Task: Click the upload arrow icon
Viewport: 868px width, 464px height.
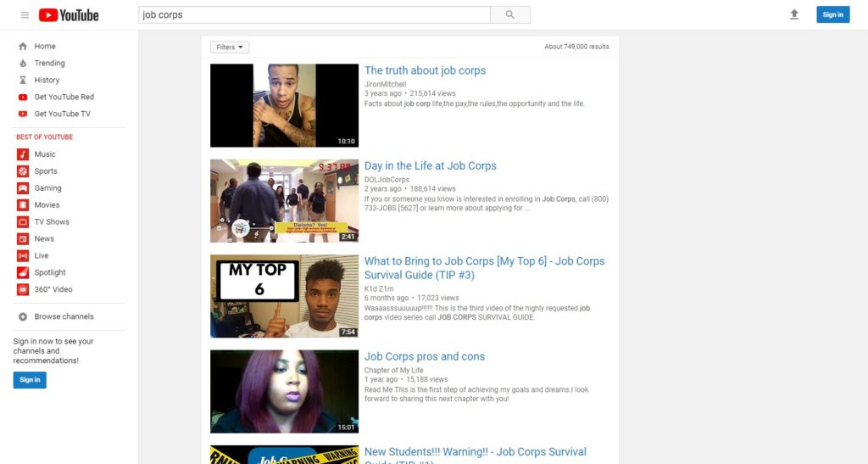Action: click(x=793, y=15)
